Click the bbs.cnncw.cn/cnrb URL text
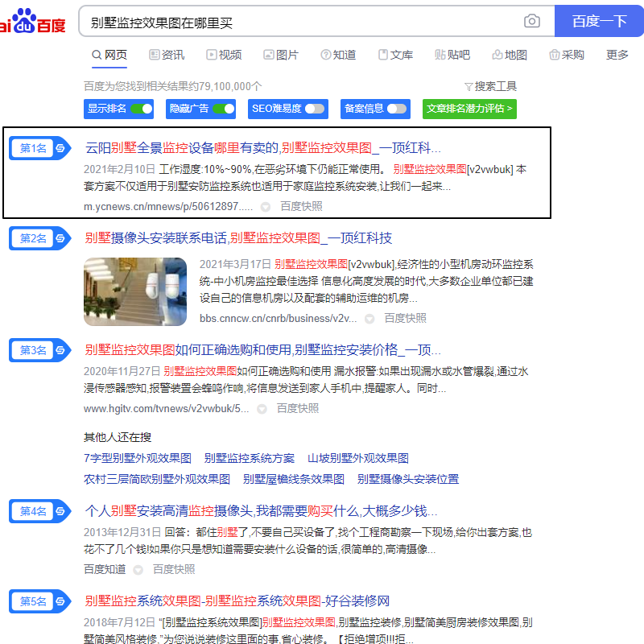The image size is (644, 644). click(278, 318)
